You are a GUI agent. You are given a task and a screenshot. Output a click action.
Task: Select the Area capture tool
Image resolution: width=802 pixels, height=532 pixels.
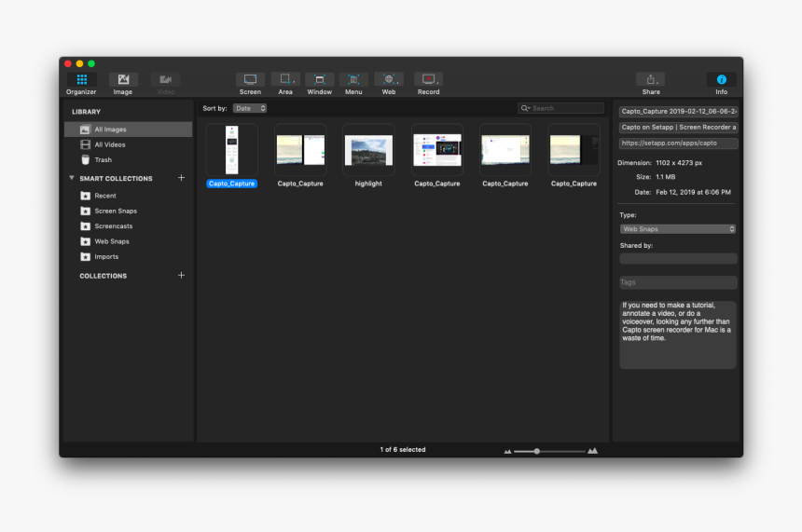click(x=285, y=80)
